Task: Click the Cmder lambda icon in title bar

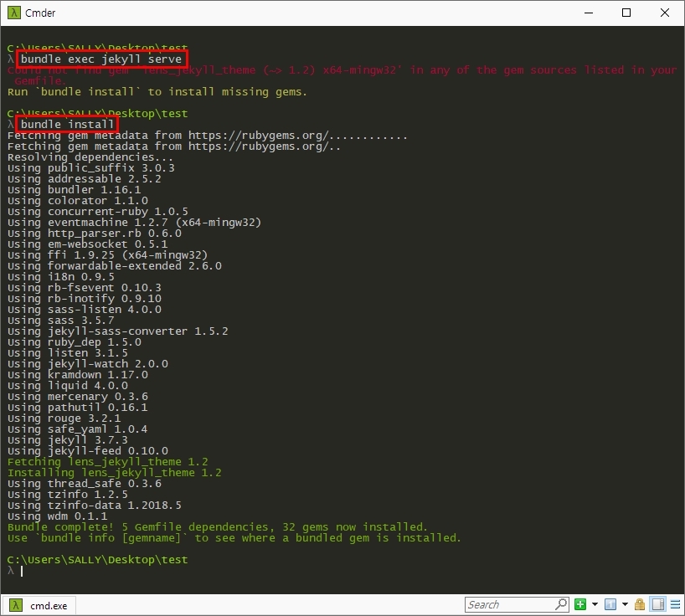Action: pyautogui.click(x=13, y=13)
